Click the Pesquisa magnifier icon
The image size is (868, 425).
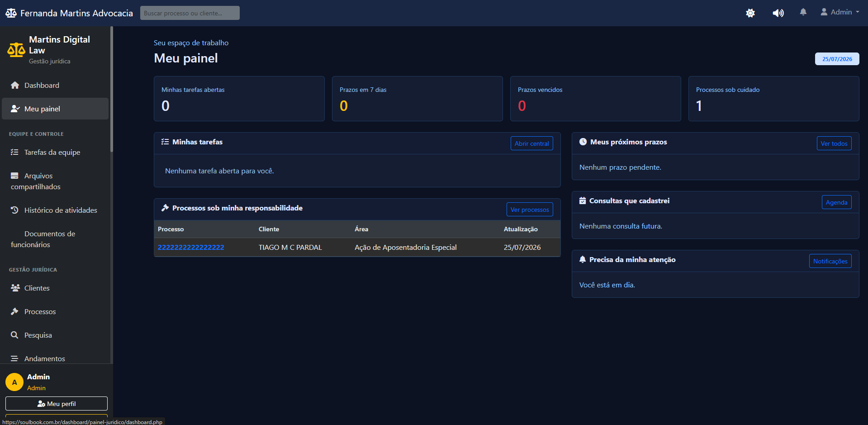tap(14, 335)
